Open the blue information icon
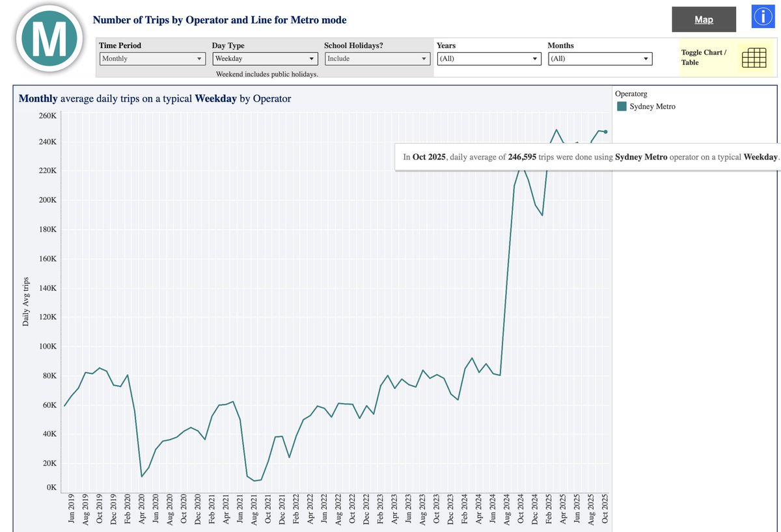The width and height of the screenshot is (781, 532). coord(762,17)
